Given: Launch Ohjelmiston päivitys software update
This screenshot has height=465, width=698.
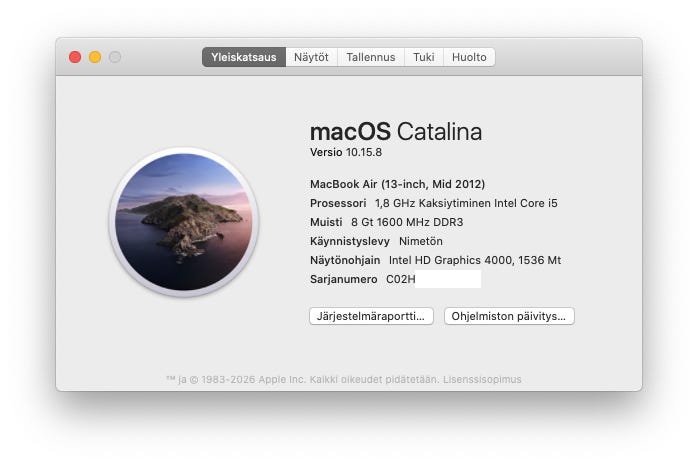Looking at the screenshot, I should click(x=509, y=316).
